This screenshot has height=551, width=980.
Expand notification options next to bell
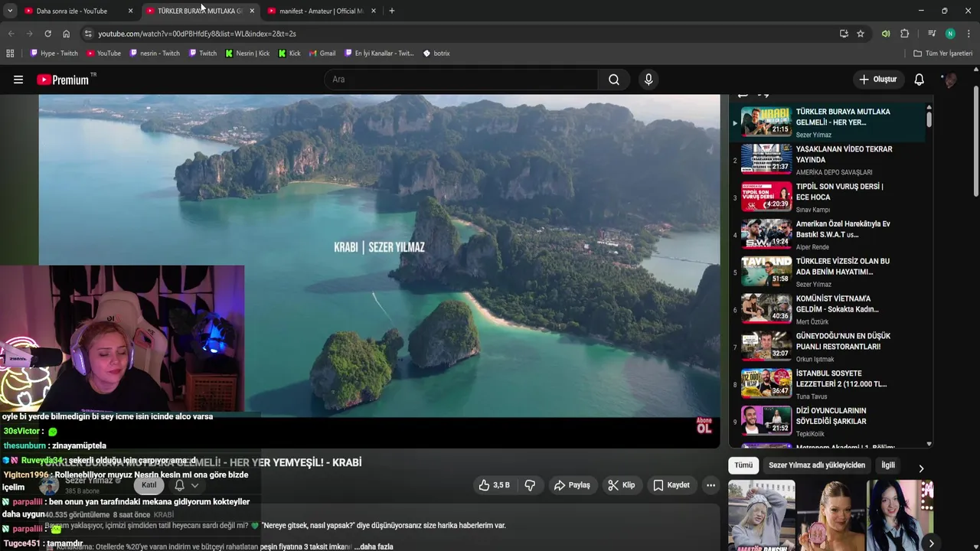click(x=194, y=485)
